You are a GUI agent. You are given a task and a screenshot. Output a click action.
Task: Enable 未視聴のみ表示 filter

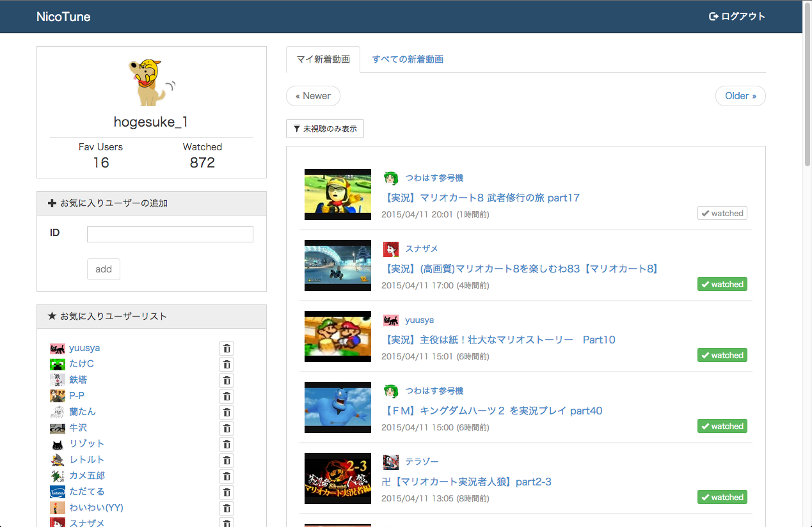[x=325, y=129]
